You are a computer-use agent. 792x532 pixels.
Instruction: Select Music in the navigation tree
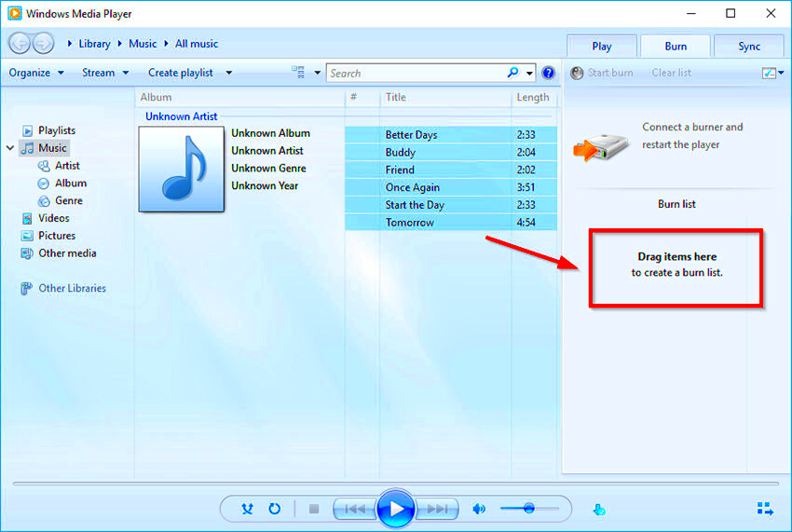coord(52,148)
